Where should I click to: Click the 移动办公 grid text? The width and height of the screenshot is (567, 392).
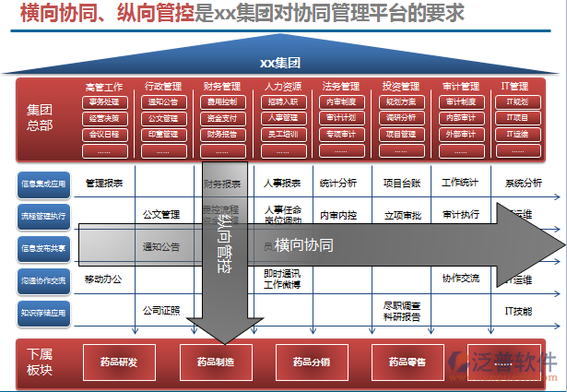pos(103,279)
